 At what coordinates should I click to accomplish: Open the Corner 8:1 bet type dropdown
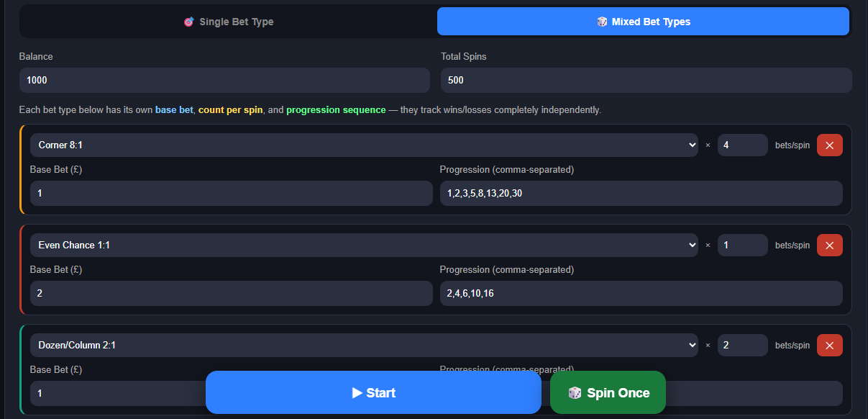click(x=364, y=145)
